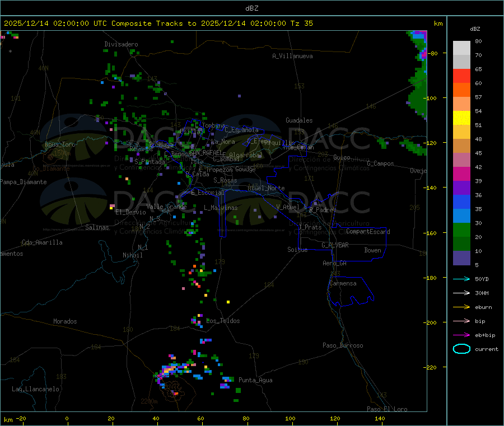Click the Guadales location label
The height and width of the screenshot is (426, 504).
[x=299, y=120]
